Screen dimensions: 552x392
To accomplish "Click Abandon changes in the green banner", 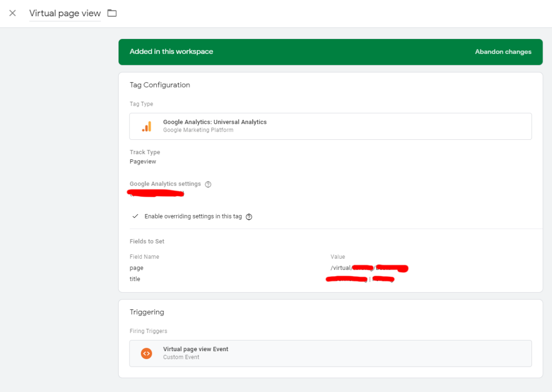I will (x=503, y=52).
